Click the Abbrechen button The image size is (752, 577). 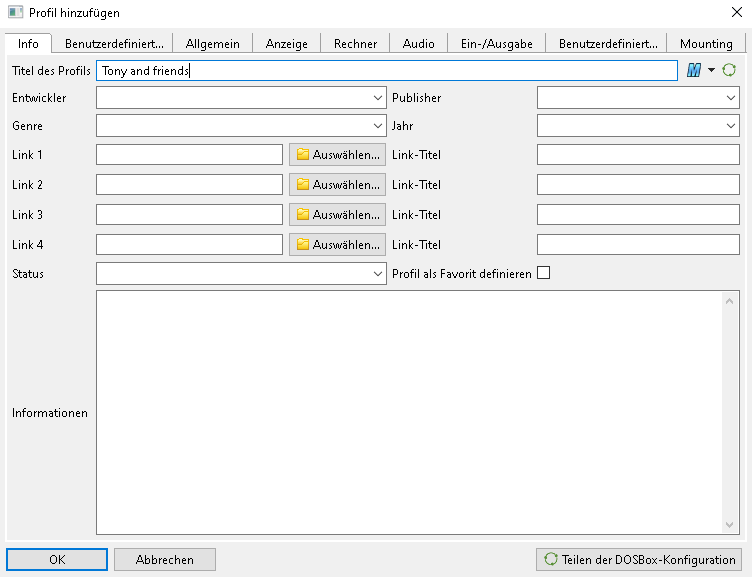(165, 560)
